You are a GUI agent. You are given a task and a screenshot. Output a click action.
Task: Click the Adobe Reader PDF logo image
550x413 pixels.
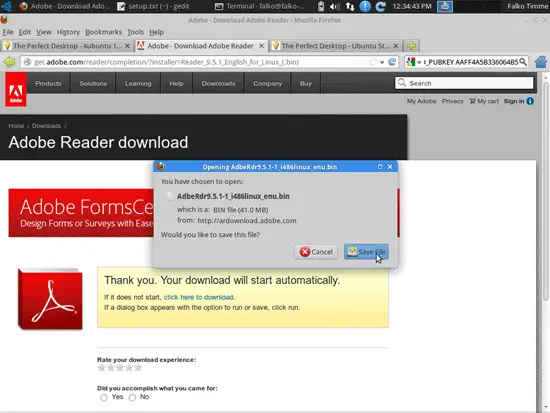pyautogui.click(x=50, y=299)
